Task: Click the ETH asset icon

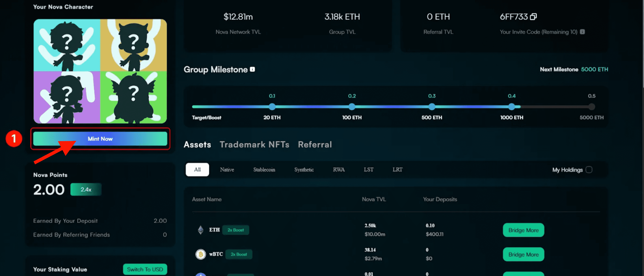Action: tap(200, 230)
